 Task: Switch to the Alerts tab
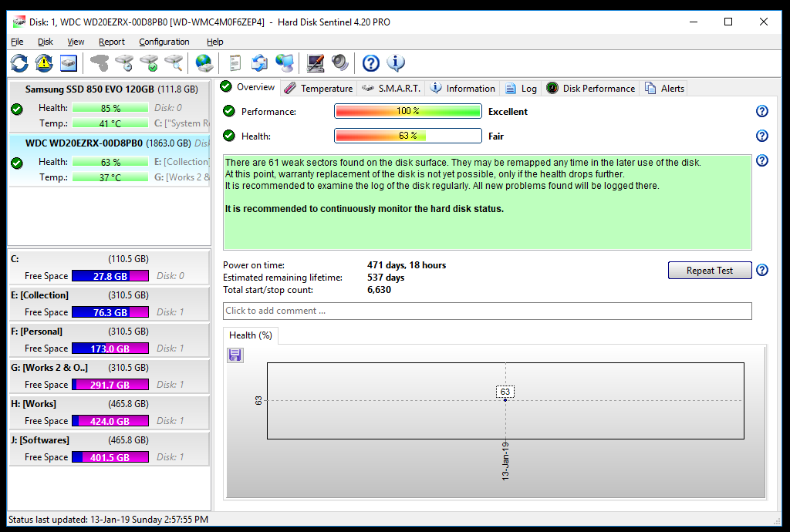coord(665,89)
